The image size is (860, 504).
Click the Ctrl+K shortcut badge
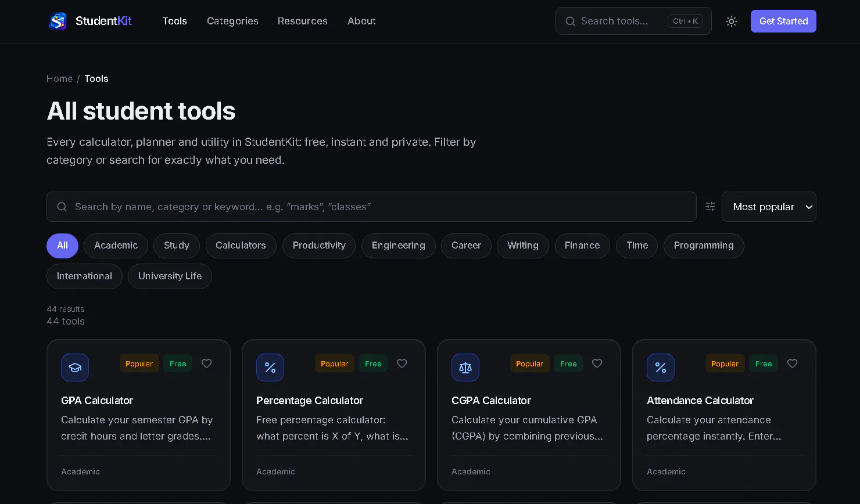(x=685, y=21)
